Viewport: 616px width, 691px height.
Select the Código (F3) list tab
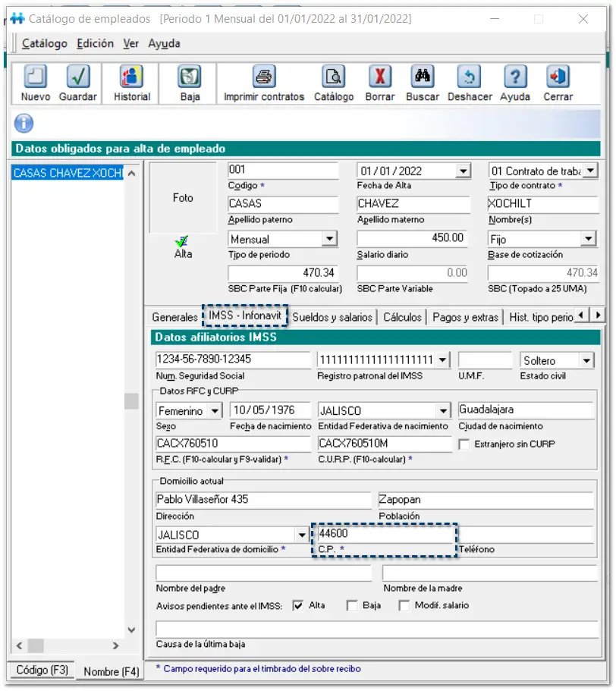click(x=42, y=670)
